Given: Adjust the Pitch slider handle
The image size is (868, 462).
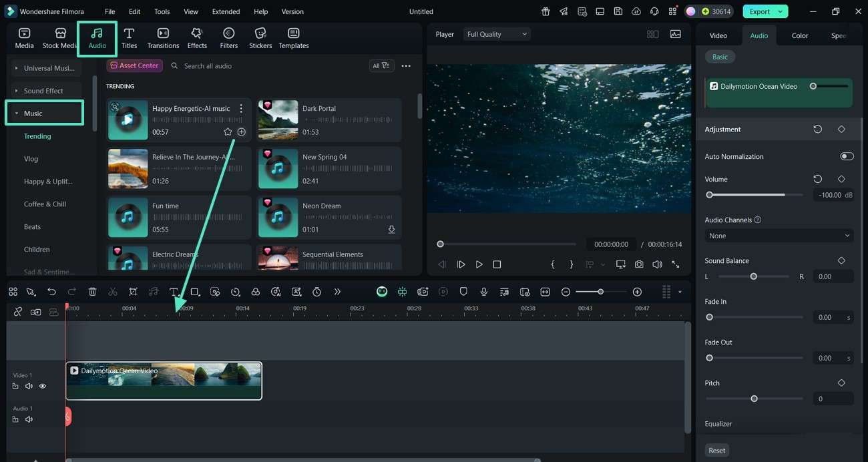Looking at the screenshot, I should pyautogui.click(x=754, y=399).
